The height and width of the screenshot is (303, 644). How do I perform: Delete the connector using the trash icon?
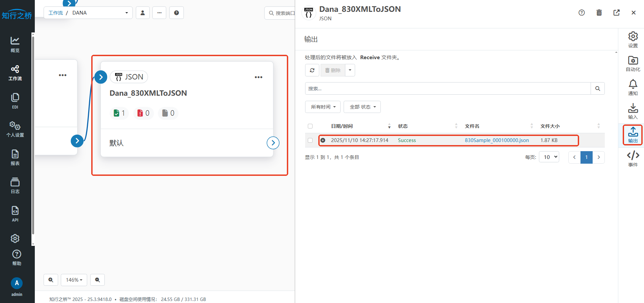coord(599,13)
